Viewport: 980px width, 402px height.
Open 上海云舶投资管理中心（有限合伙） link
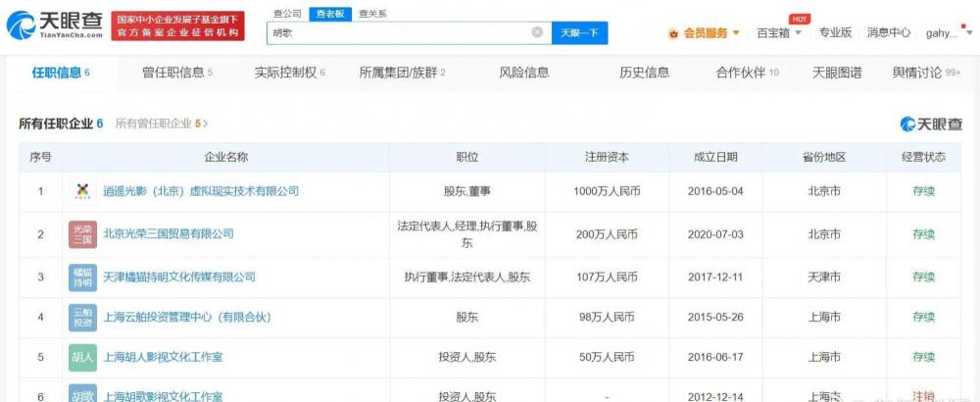point(187,318)
